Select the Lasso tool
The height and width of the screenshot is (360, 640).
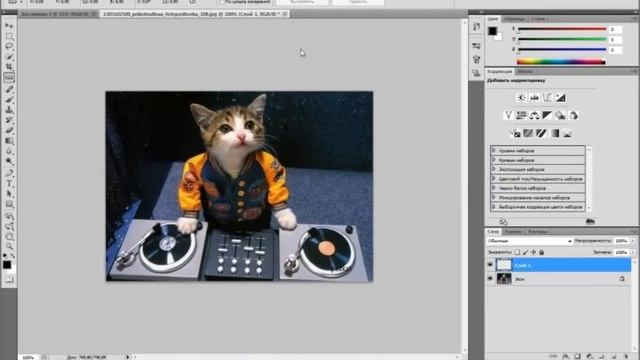9,46
